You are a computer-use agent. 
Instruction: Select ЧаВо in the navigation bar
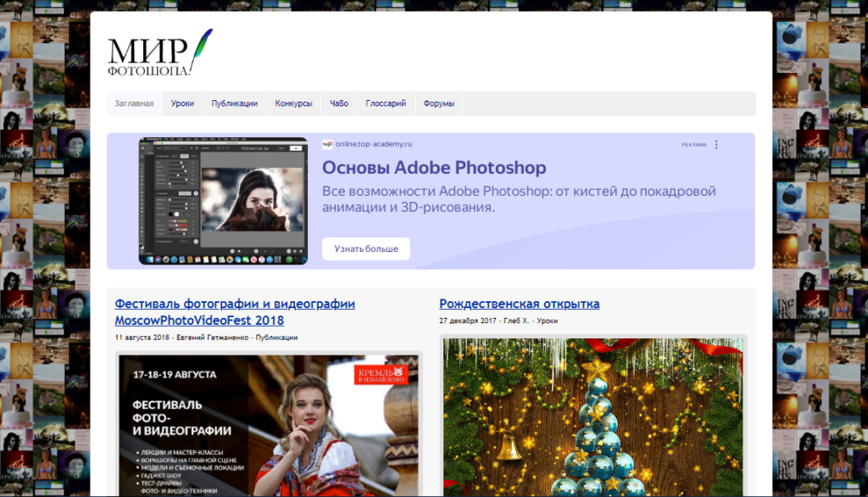(x=339, y=103)
